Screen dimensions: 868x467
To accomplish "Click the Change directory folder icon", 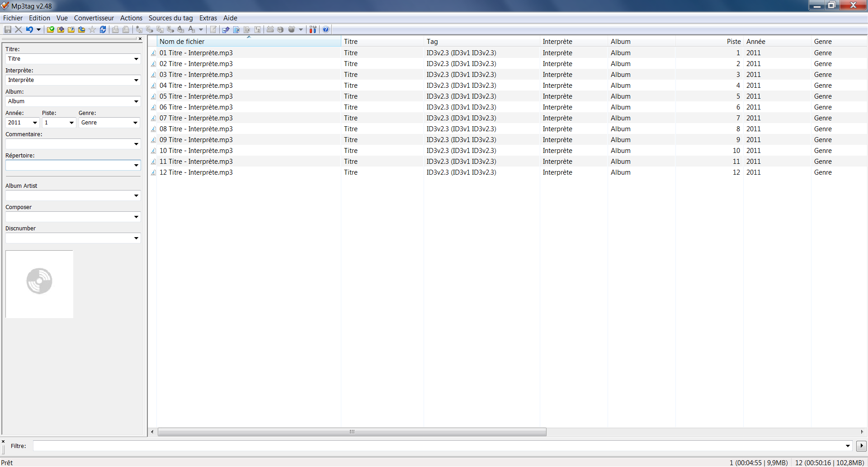I will 51,29.
